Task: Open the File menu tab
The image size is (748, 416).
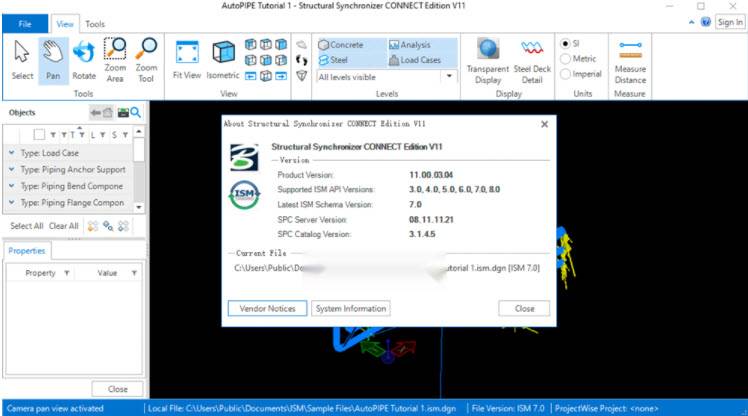Action: [25, 24]
